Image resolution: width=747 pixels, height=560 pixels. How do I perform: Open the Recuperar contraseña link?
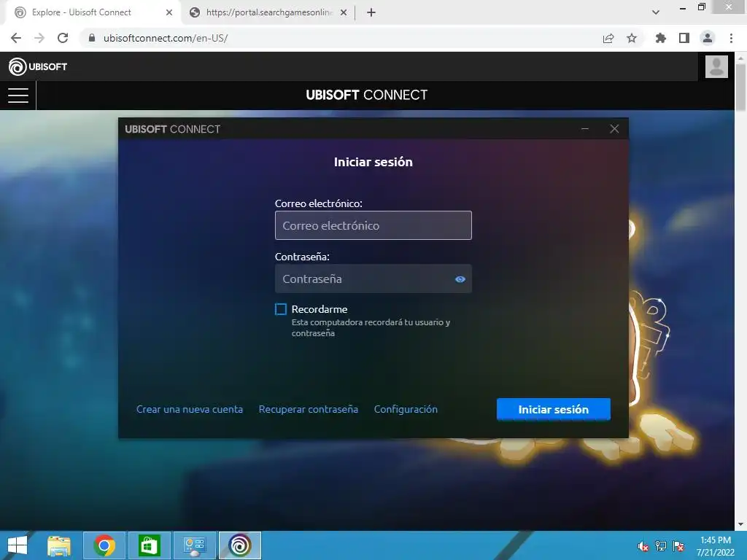pos(309,410)
